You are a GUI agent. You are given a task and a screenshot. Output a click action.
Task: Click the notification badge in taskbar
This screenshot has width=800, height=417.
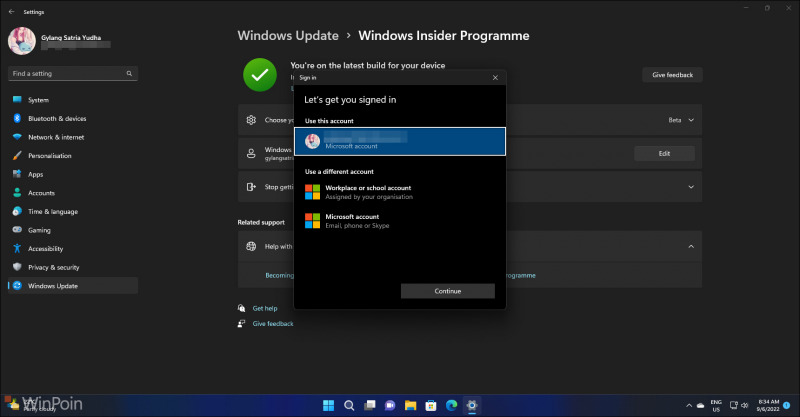pos(786,405)
